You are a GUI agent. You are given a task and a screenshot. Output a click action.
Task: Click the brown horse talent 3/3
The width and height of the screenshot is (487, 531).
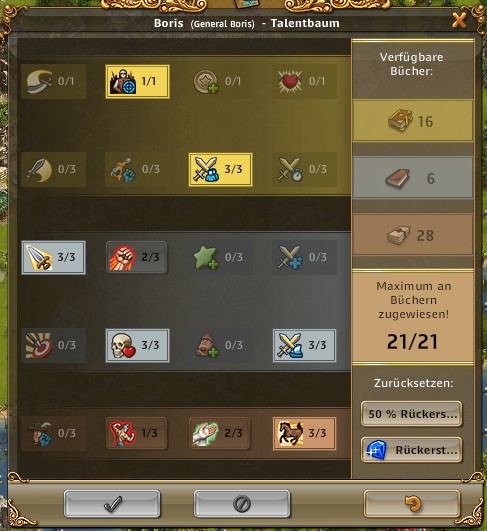coord(304,433)
